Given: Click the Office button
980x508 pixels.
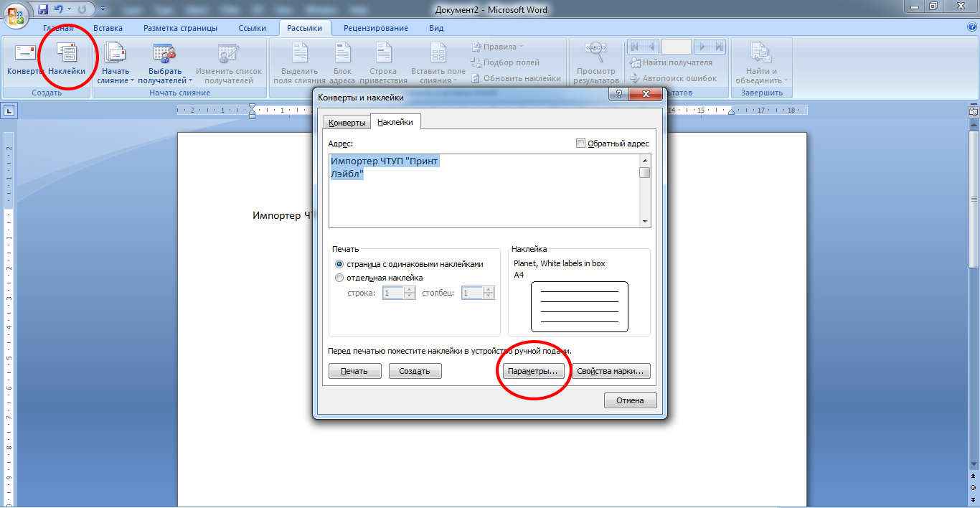Looking at the screenshot, I should pos(17,15).
